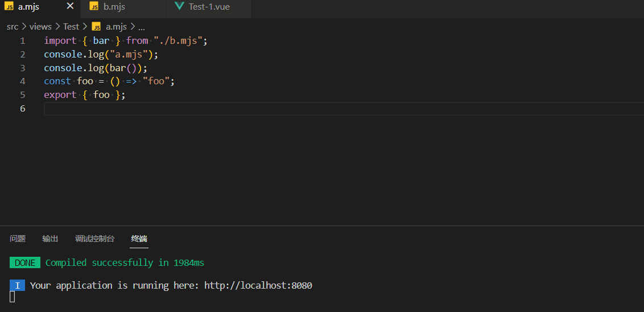Open the 输出 (Output) panel tab

pos(50,239)
